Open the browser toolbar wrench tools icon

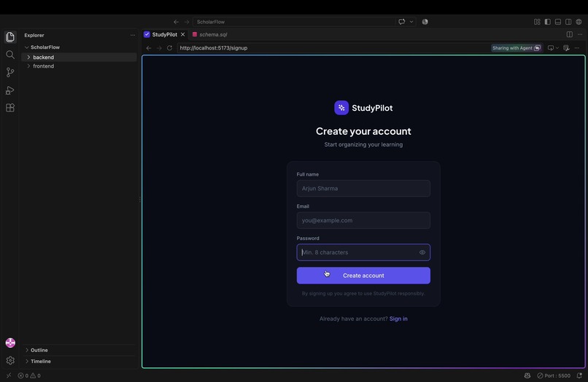(x=566, y=48)
